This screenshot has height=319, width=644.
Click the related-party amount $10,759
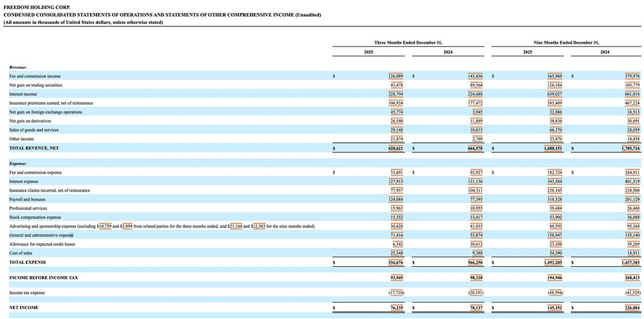[104, 226]
